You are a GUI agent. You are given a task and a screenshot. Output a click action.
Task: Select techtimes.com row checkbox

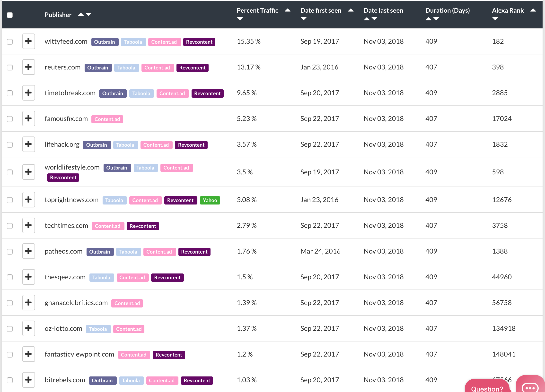pos(10,226)
